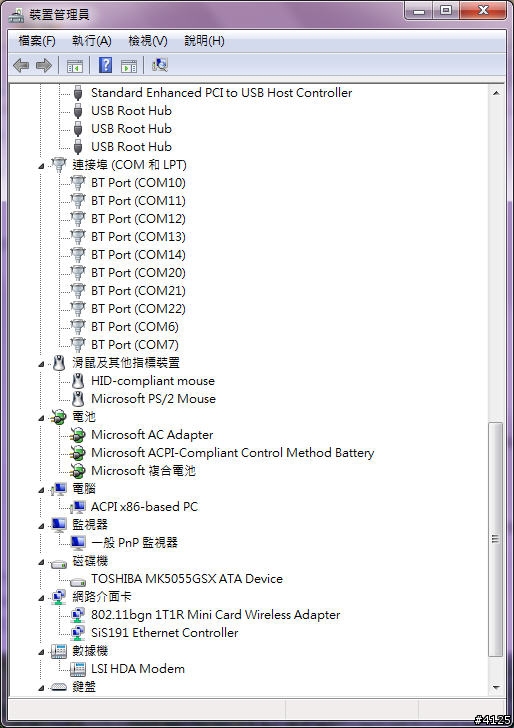Select BT Port (COM11)
Viewport: 514px width, 728px height.
(138, 201)
